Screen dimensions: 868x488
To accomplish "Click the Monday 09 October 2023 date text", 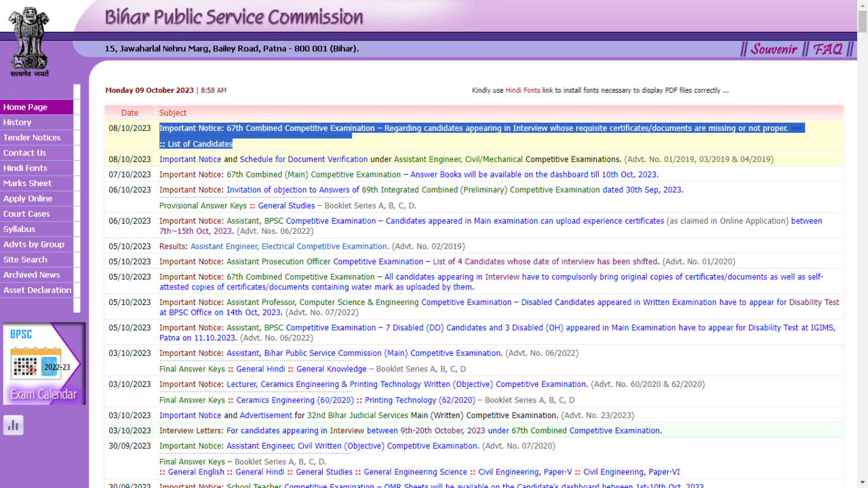I will (x=149, y=90).
